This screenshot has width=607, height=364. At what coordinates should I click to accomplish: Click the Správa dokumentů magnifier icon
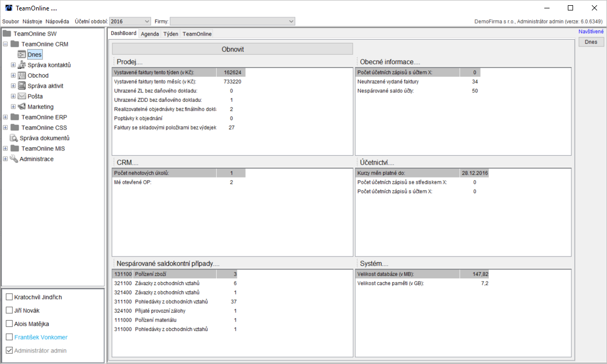click(x=14, y=138)
